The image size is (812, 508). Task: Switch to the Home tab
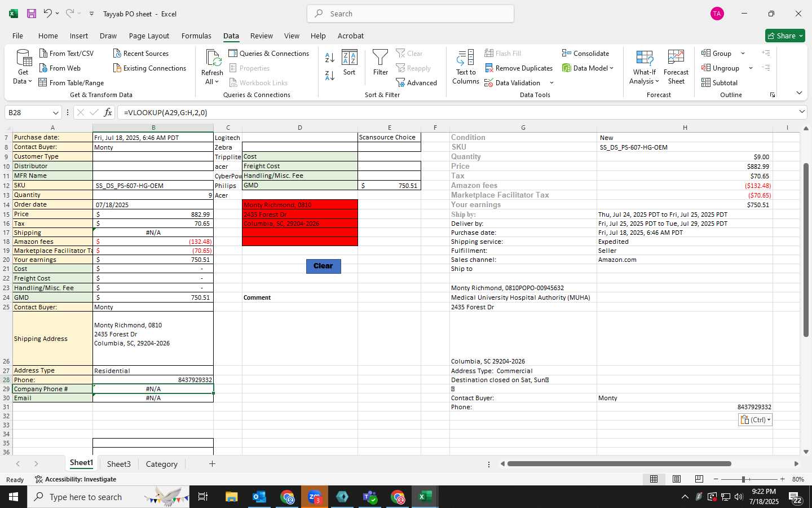pos(48,36)
